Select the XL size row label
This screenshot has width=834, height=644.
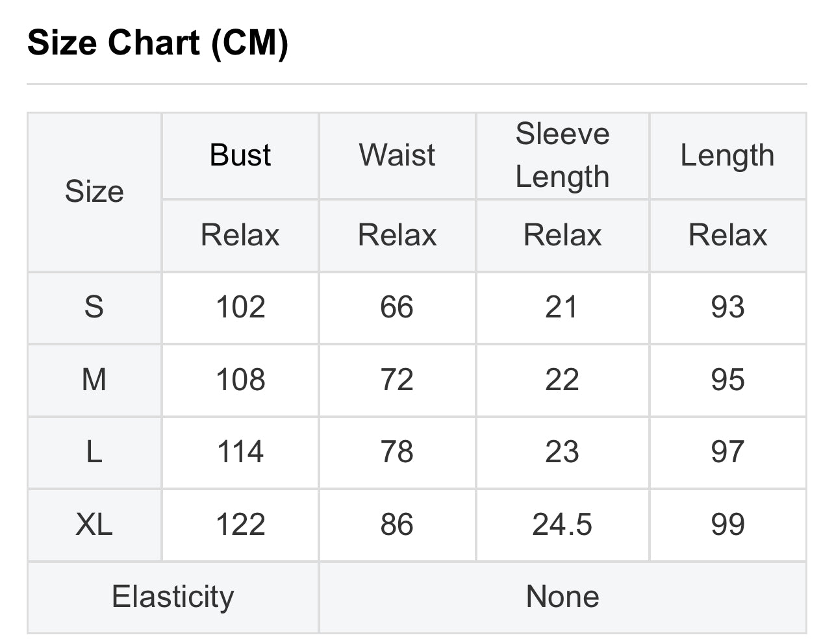[x=94, y=525]
